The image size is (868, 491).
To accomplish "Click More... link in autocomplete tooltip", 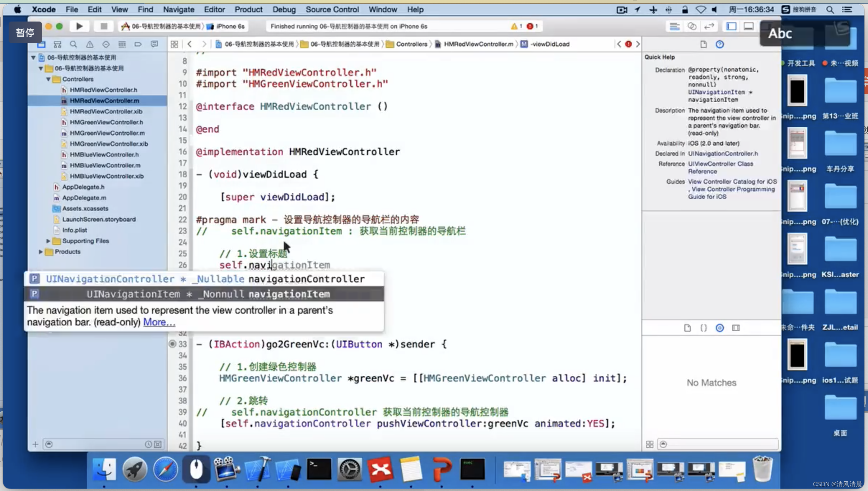I will coord(159,322).
